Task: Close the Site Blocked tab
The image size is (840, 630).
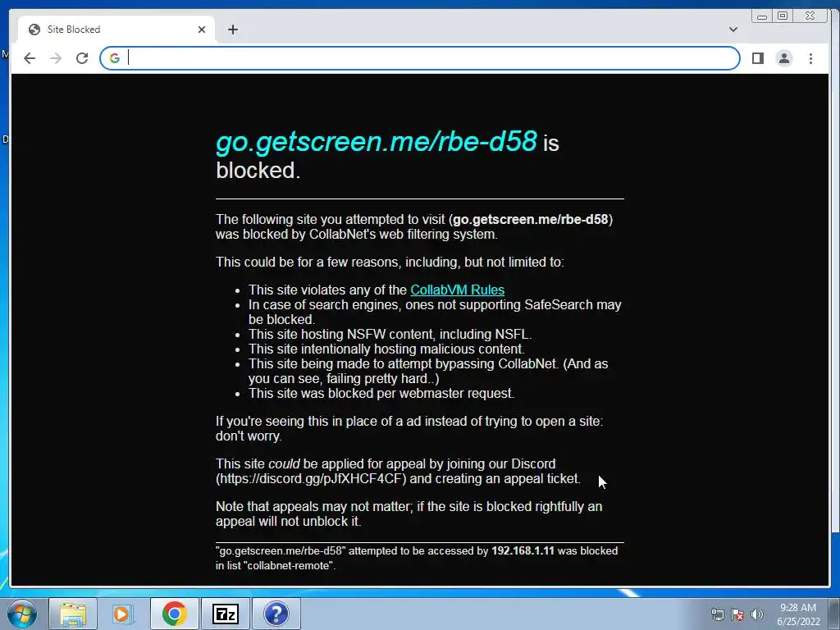Action: (202, 30)
